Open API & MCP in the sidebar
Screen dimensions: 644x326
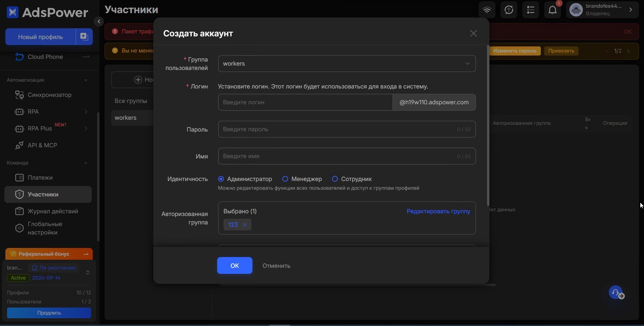tap(48, 145)
